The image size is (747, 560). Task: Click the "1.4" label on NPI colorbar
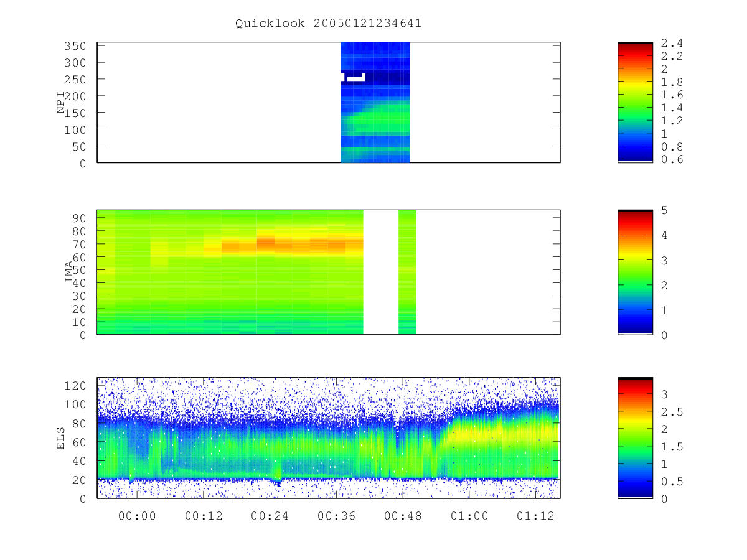pos(672,108)
